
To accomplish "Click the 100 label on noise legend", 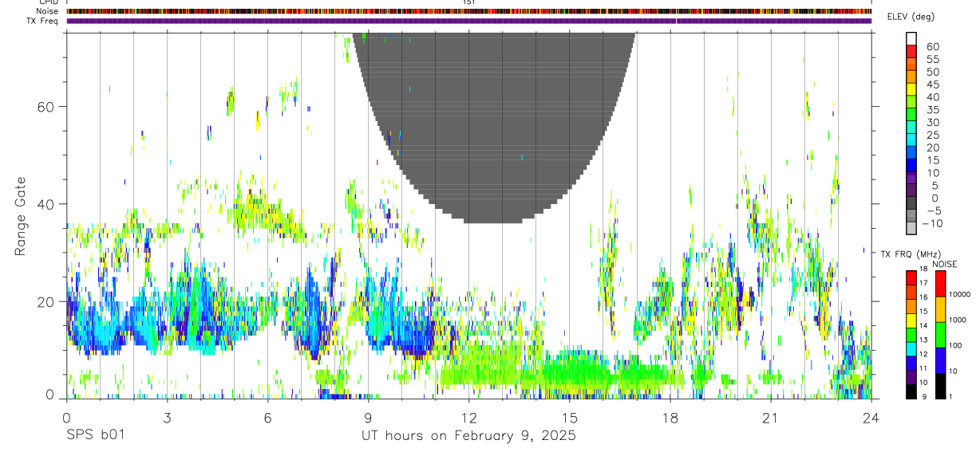I will pyautogui.click(x=955, y=346).
